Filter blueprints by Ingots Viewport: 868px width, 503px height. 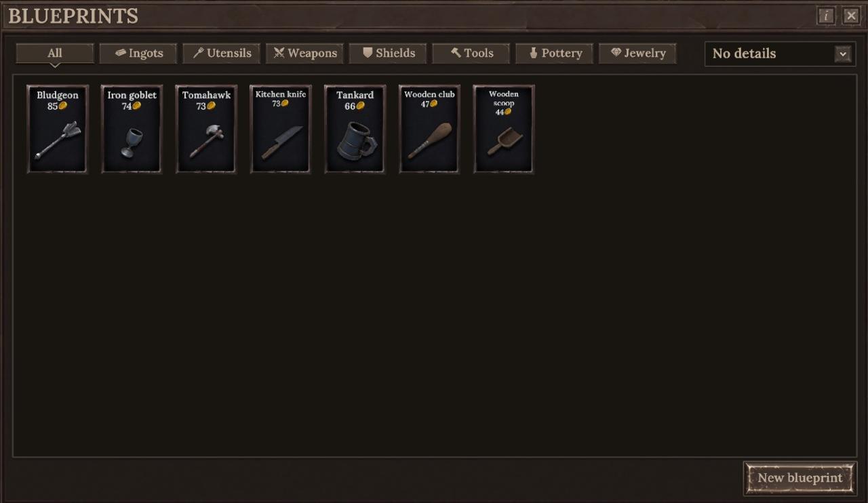tap(138, 54)
